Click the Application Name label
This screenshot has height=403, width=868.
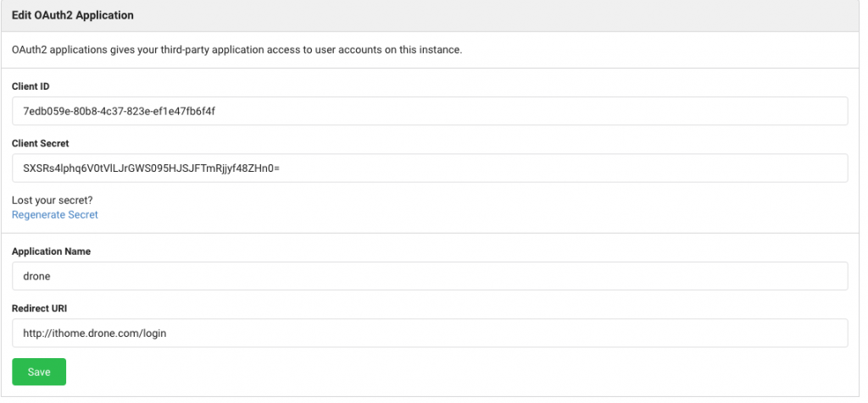(51, 251)
